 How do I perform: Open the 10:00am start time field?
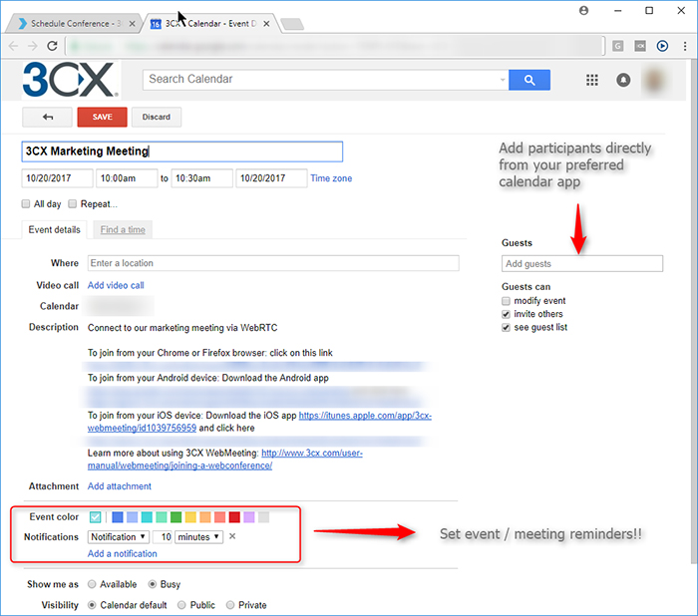click(127, 178)
